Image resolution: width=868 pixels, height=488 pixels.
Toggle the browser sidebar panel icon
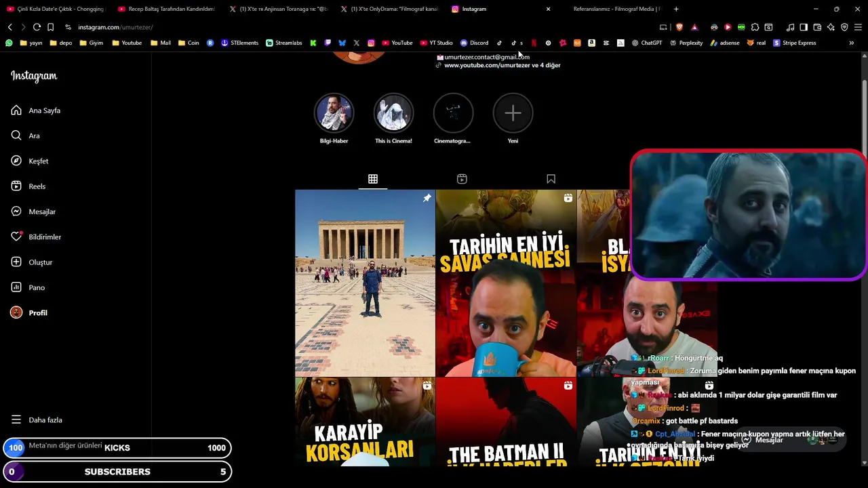pyautogui.click(x=804, y=27)
